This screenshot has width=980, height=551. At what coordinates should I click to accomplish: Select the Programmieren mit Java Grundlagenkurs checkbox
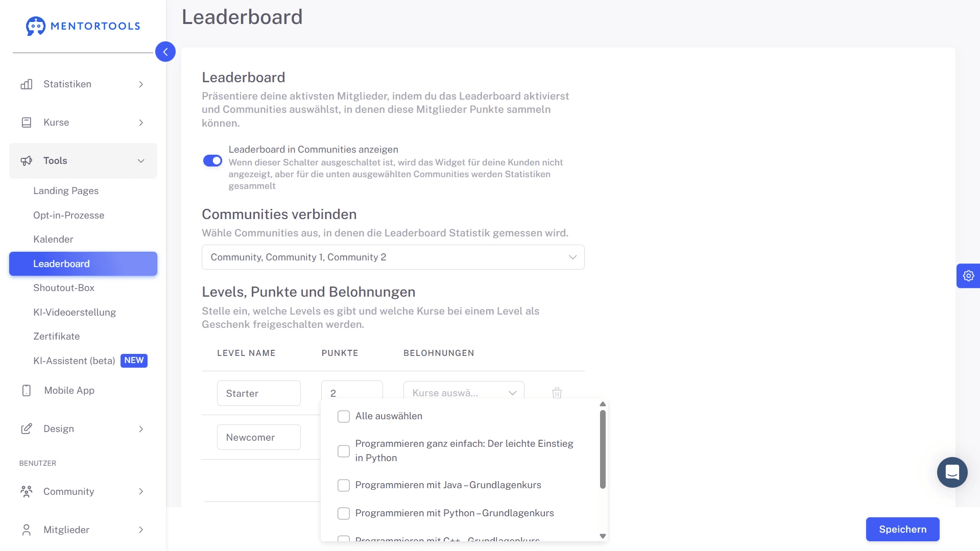pyautogui.click(x=343, y=485)
